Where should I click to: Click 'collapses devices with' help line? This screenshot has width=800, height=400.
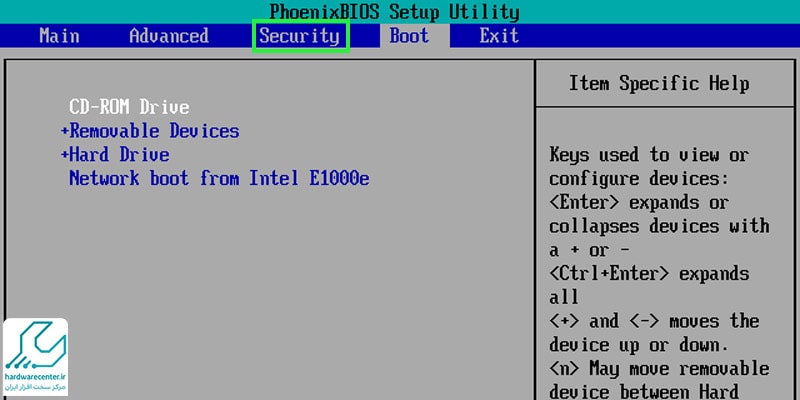point(659,226)
